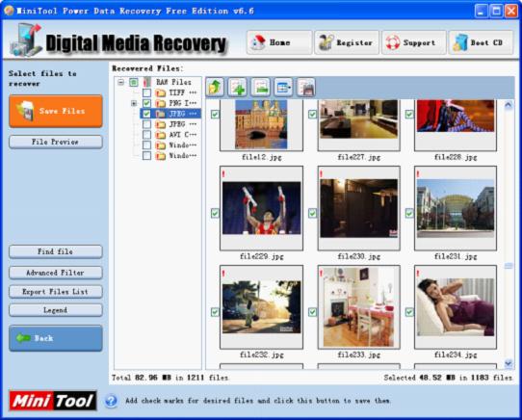
Task: Select the highlighted JPEG tree row label
Action: coord(183,114)
